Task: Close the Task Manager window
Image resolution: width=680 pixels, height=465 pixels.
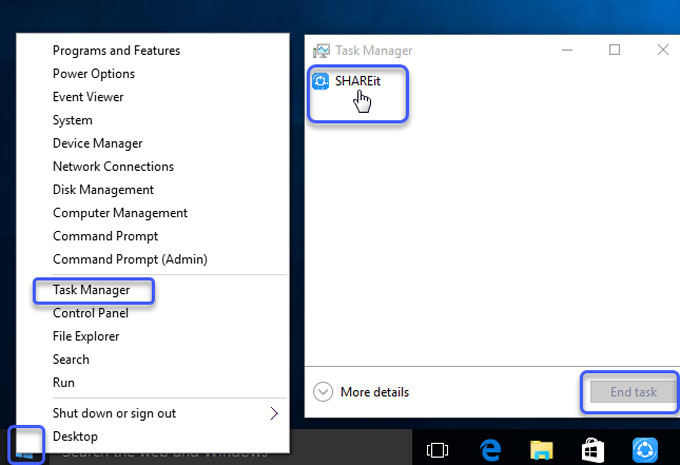Action: [663, 50]
